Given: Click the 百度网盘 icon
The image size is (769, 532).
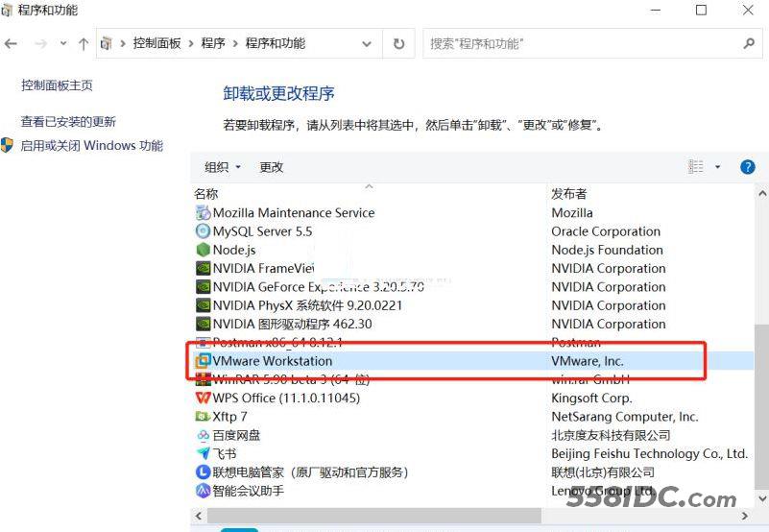Looking at the screenshot, I should [203, 435].
